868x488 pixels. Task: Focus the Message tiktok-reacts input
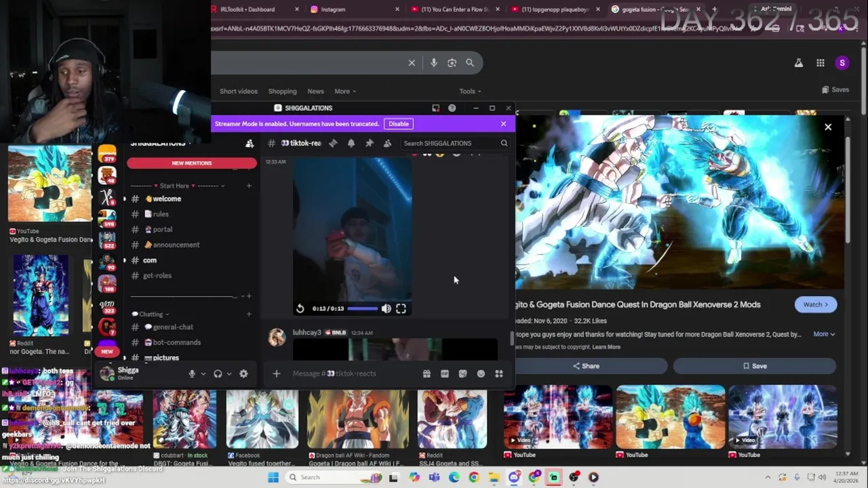pyautogui.click(x=353, y=373)
